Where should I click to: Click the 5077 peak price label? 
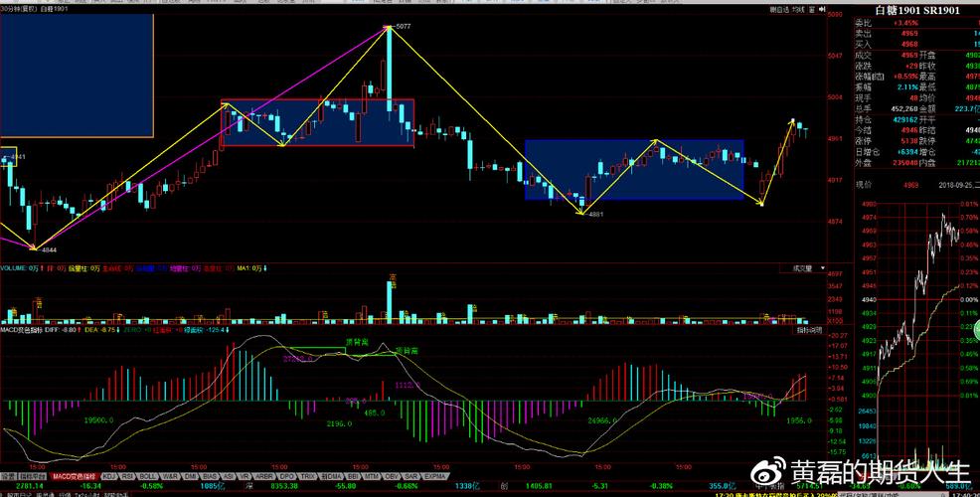click(x=403, y=26)
